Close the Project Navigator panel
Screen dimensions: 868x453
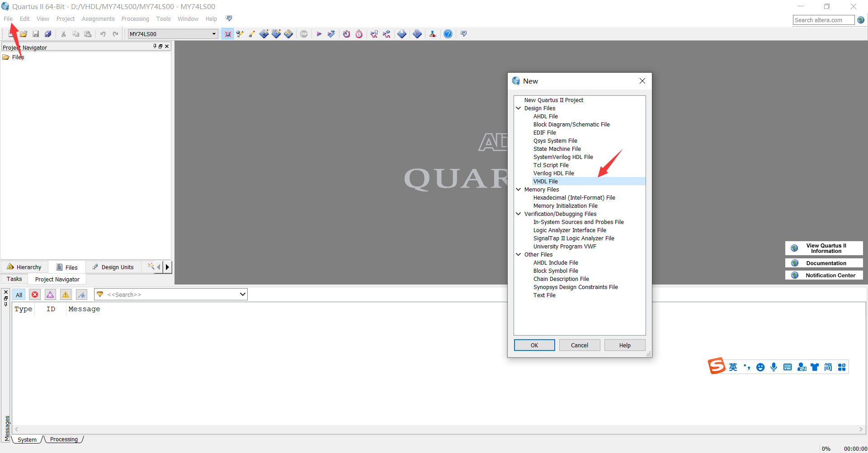167,46
